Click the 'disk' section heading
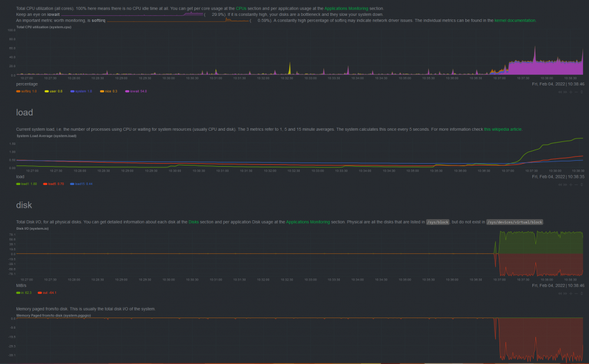The image size is (589, 364). [24, 205]
